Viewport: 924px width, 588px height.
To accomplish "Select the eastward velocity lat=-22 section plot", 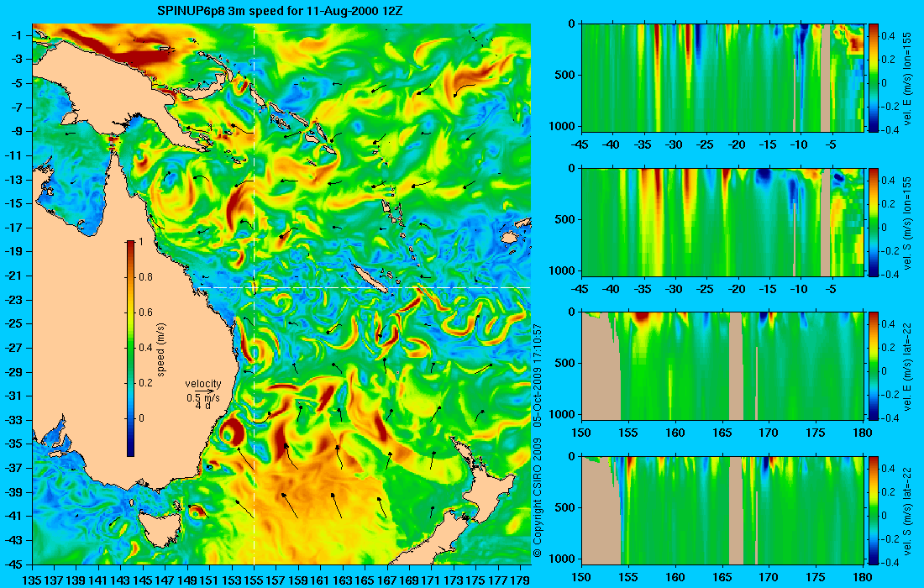I will [722, 366].
